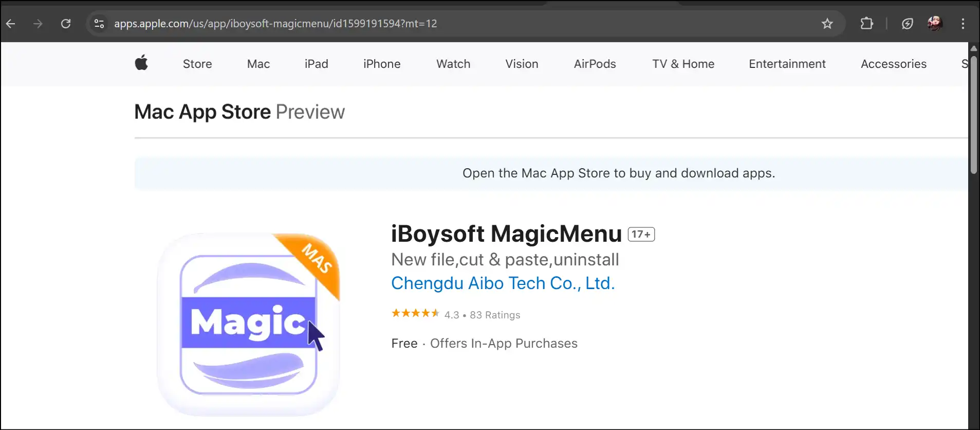Image resolution: width=980 pixels, height=430 pixels.
Task: Click the scrollbar up arrow
Action: [973, 48]
